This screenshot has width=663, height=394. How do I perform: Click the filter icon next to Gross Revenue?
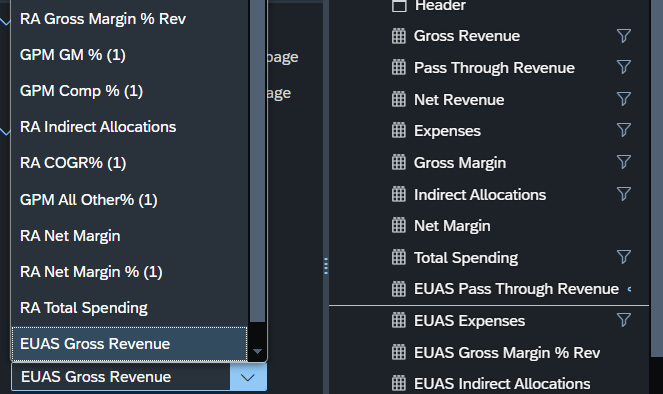(624, 36)
